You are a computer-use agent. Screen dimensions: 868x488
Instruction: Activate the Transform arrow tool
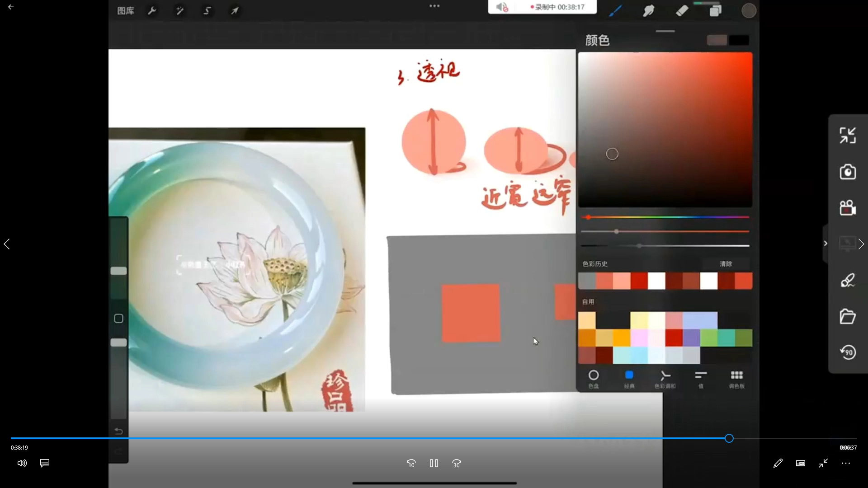pos(235,10)
